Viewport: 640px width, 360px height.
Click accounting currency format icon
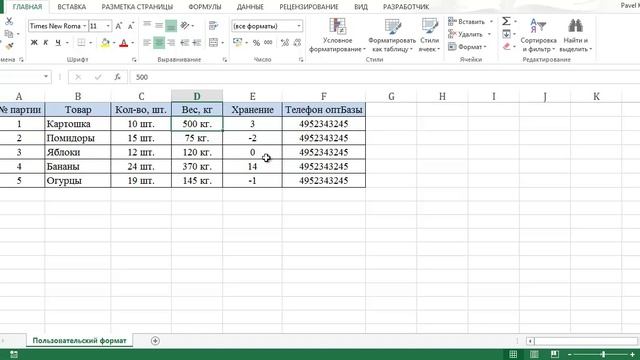(x=238, y=42)
